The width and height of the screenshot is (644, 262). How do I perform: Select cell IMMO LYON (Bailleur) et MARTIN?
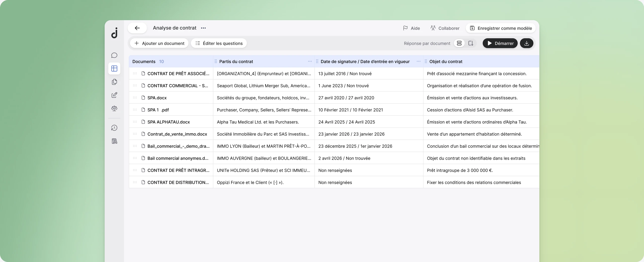pyautogui.click(x=264, y=146)
